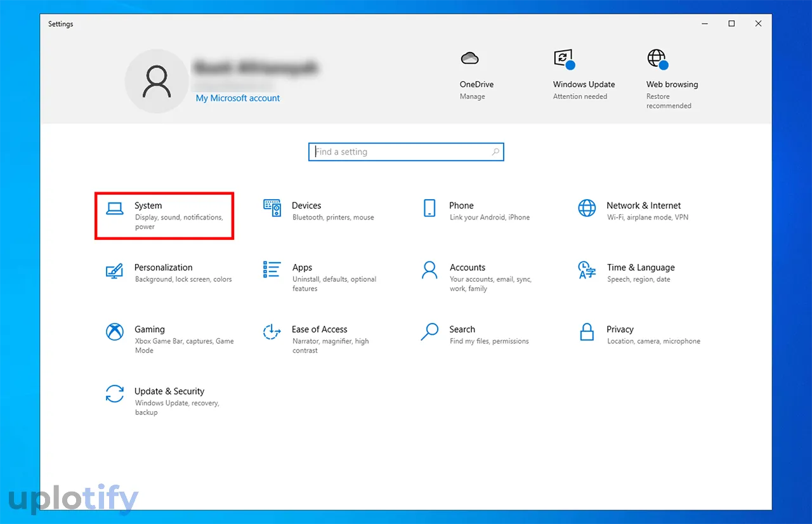Viewport: 812px width, 524px height.
Task: Click the Time & Language icon
Action: pos(587,270)
